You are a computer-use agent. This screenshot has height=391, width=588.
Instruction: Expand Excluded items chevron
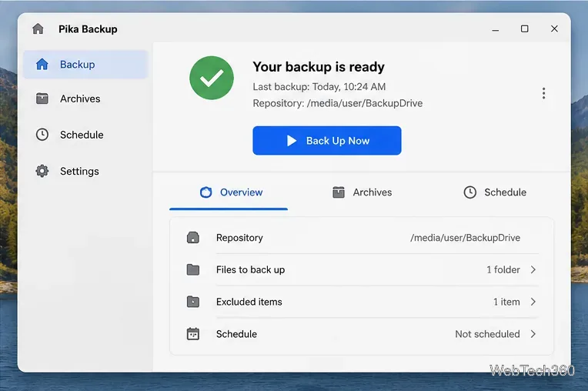coord(533,302)
